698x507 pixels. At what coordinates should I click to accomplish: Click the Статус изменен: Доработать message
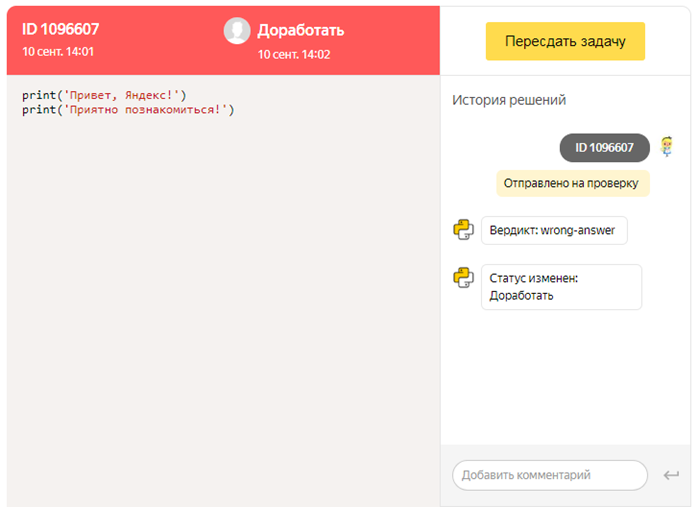pos(561,287)
